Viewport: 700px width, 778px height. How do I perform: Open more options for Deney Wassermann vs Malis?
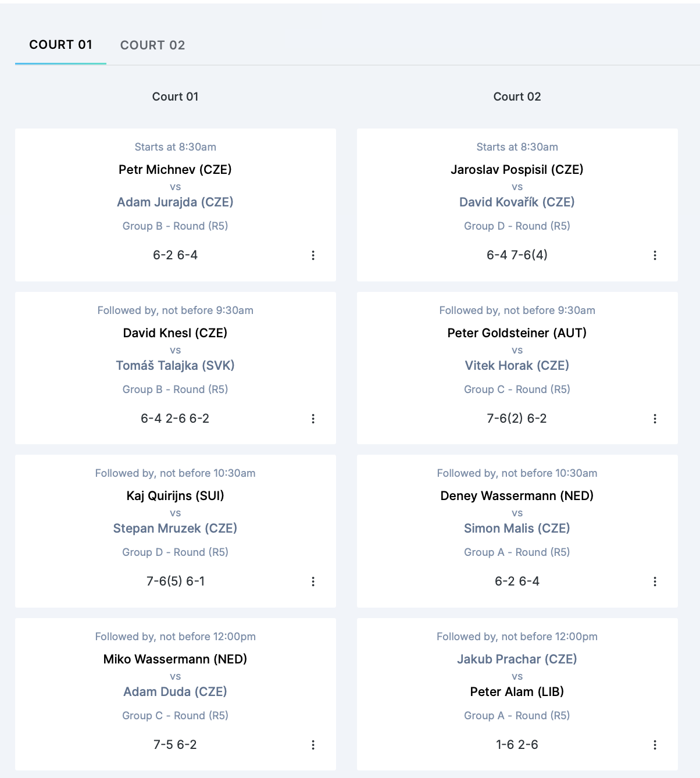655,581
